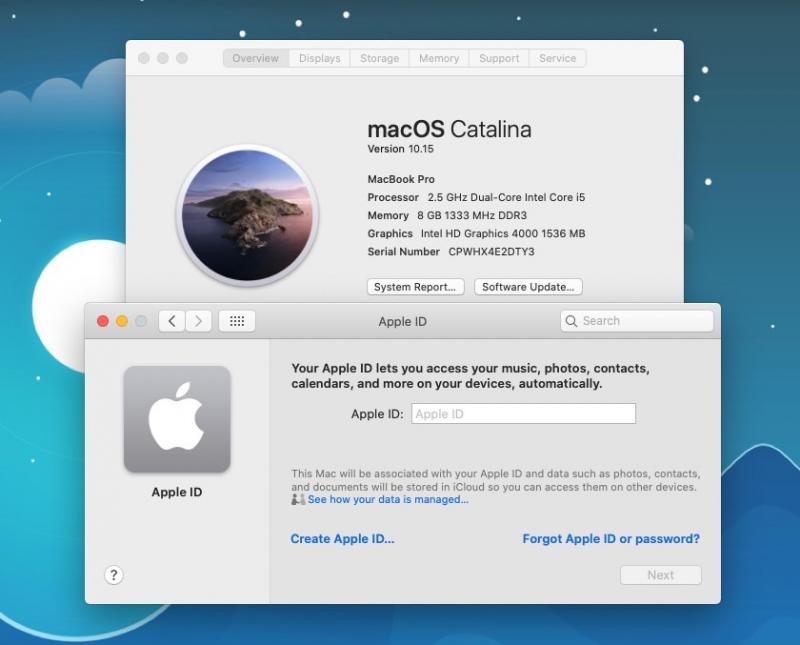800x645 pixels.
Task: Click the macOS Catalina heading
Action: point(449,129)
